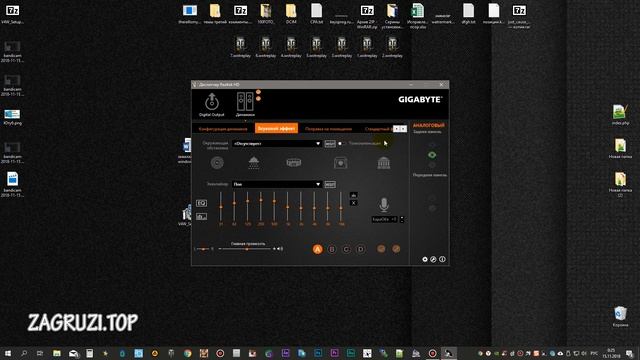
Task: Select the IOnyB.png desktop file
Action: pos(12,117)
